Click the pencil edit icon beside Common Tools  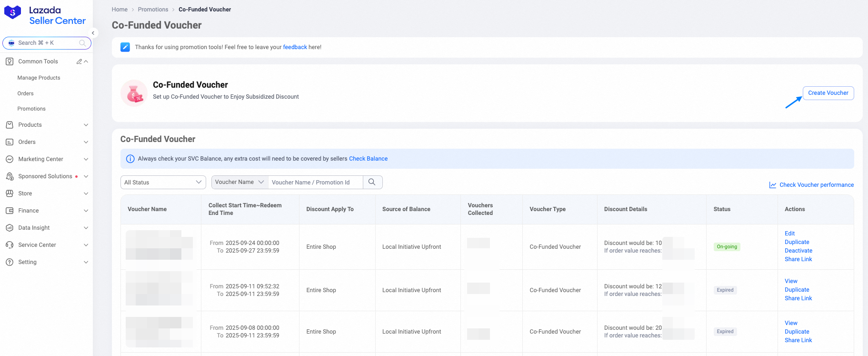pos(79,61)
